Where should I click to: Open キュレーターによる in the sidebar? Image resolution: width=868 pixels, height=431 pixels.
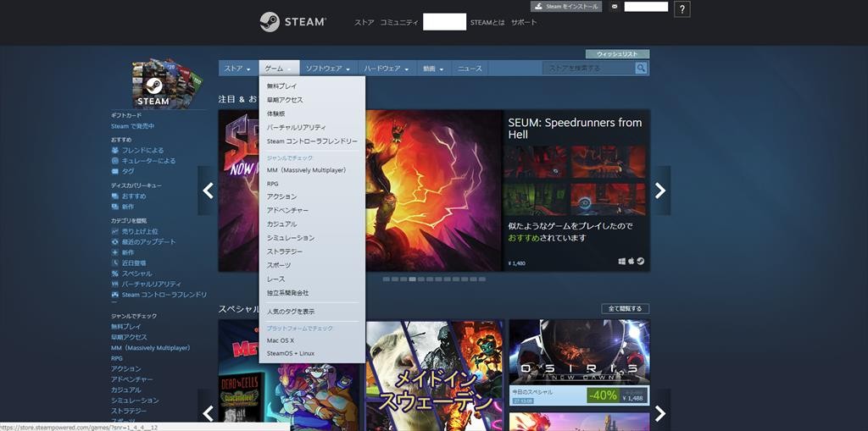[148, 160]
